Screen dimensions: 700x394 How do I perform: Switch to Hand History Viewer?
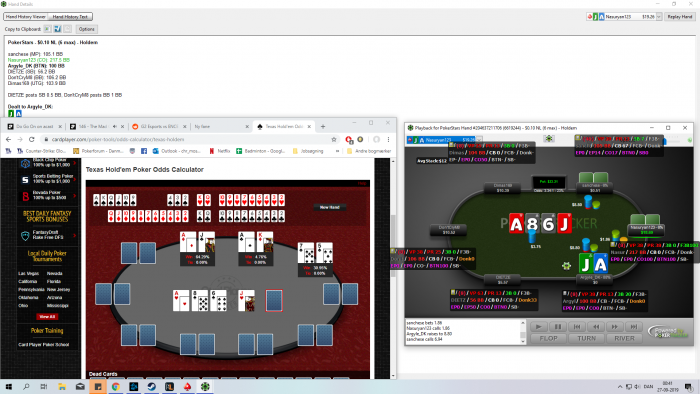point(26,17)
